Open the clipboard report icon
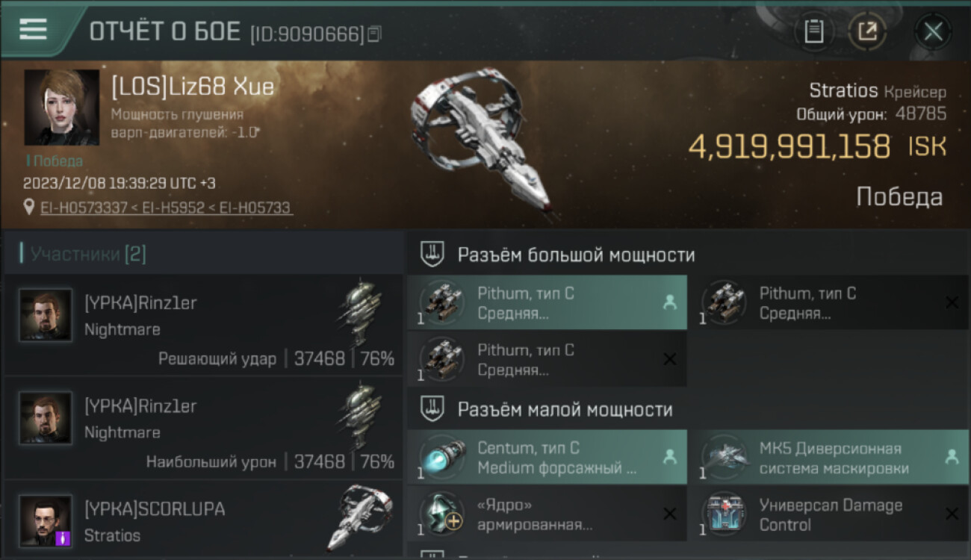971x560 pixels. click(814, 31)
